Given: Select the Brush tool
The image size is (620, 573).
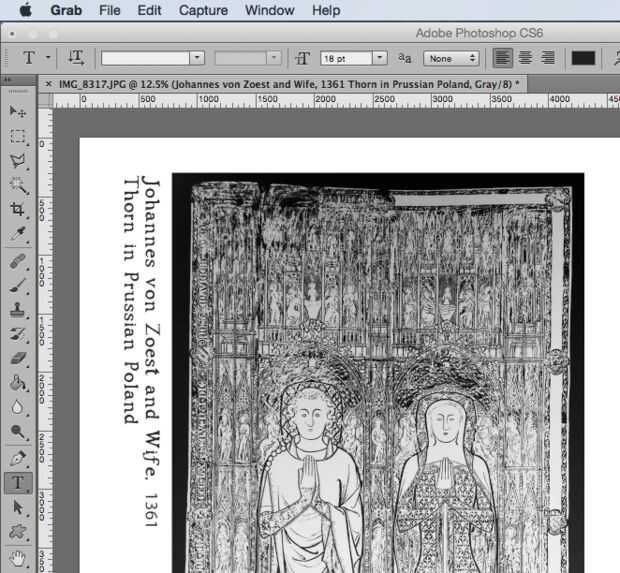Looking at the screenshot, I should pyautogui.click(x=17, y=286).
